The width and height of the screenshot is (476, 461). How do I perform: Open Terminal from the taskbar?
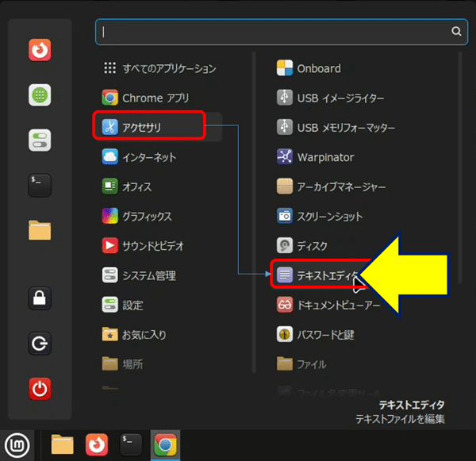(131, 445)
